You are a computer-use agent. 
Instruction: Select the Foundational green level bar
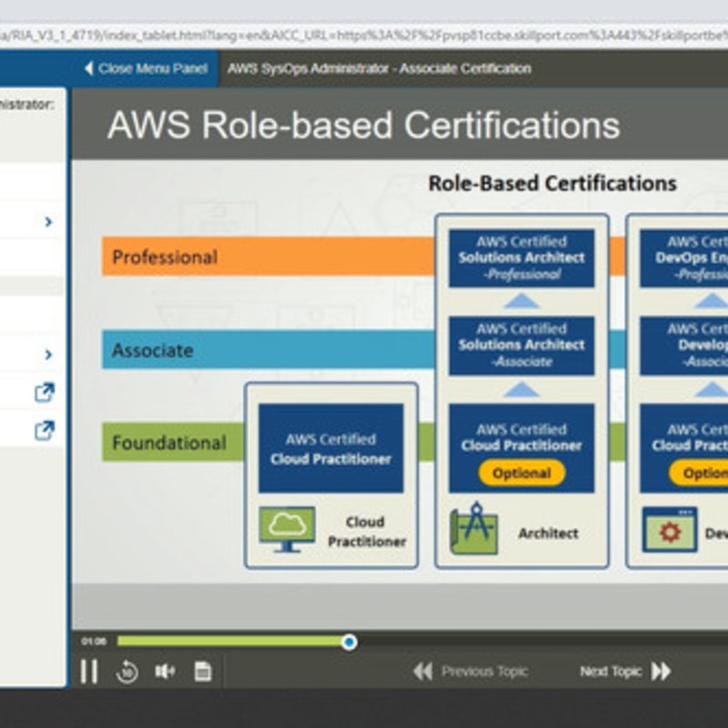point(173,442)
